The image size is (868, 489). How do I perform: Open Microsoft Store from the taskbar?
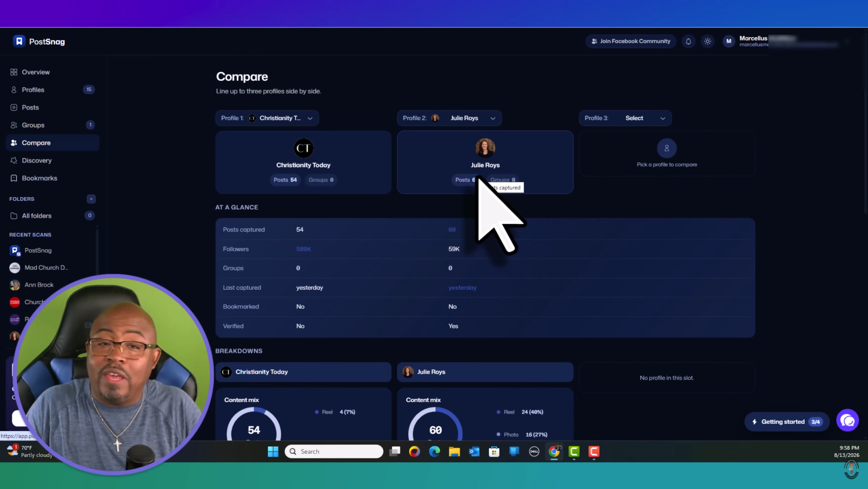(494, 452)
